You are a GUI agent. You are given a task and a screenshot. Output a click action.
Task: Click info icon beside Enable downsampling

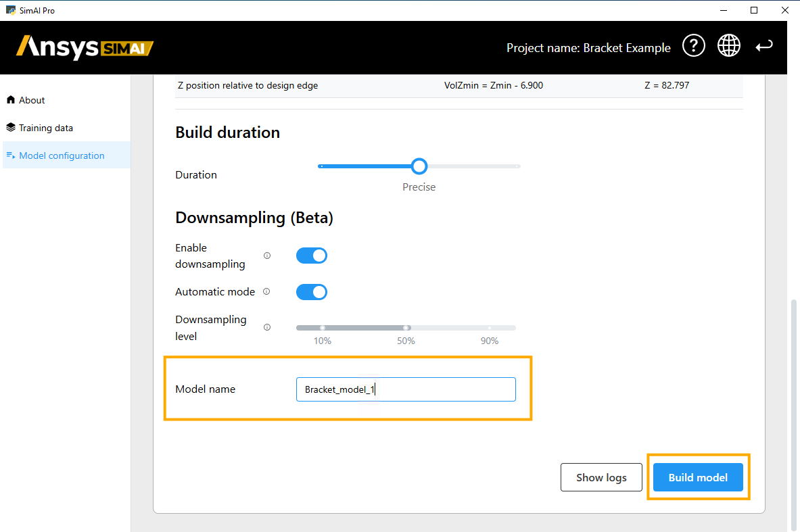click(267, 256)
